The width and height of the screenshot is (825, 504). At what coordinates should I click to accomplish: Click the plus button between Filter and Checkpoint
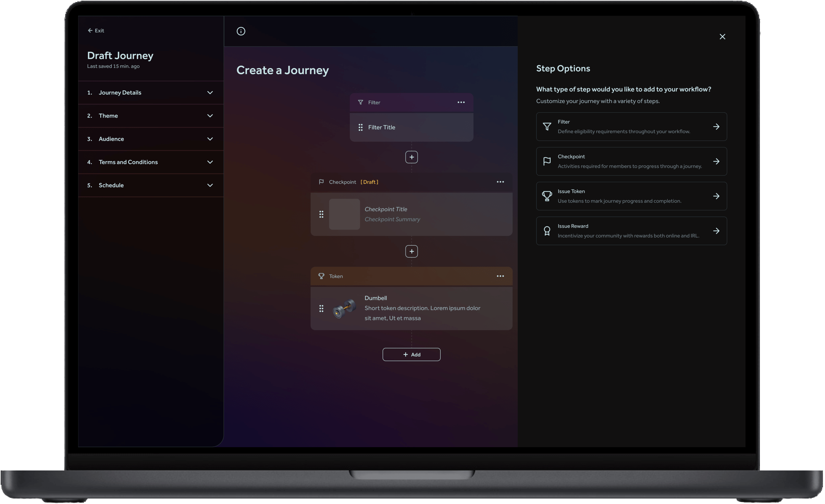click(x=412, y=157)
